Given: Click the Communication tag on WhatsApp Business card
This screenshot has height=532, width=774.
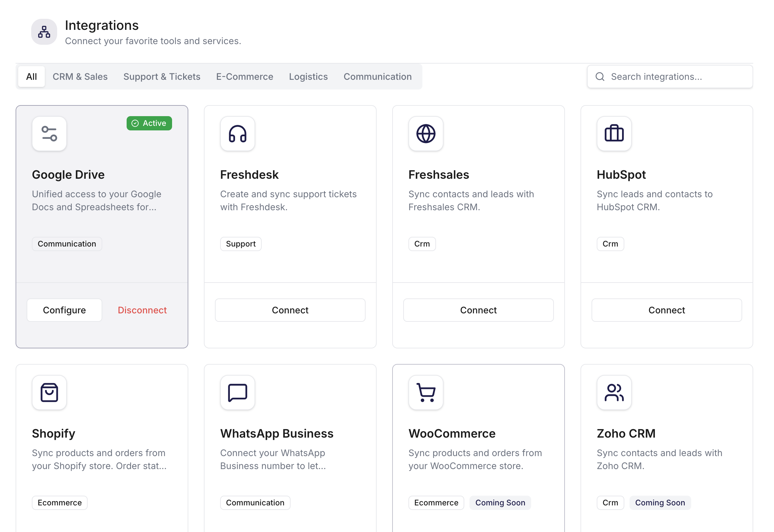Looking at the screenshot, I should pyautogui.click(x=255, y=502).
